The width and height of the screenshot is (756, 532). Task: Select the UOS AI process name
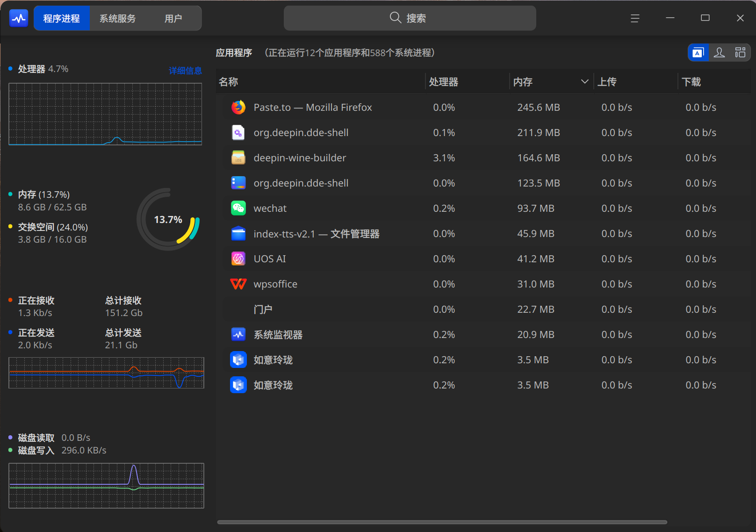click(270, 259)
